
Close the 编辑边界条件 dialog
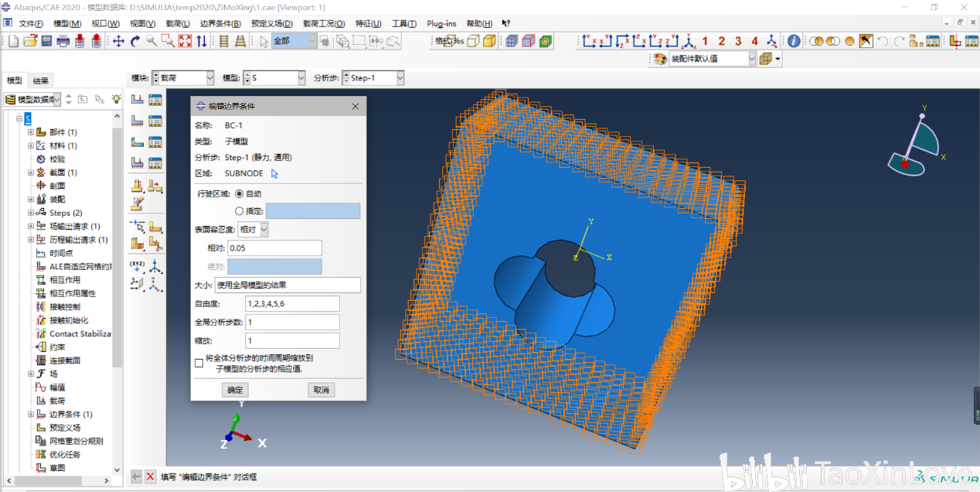tap(356, 106)
